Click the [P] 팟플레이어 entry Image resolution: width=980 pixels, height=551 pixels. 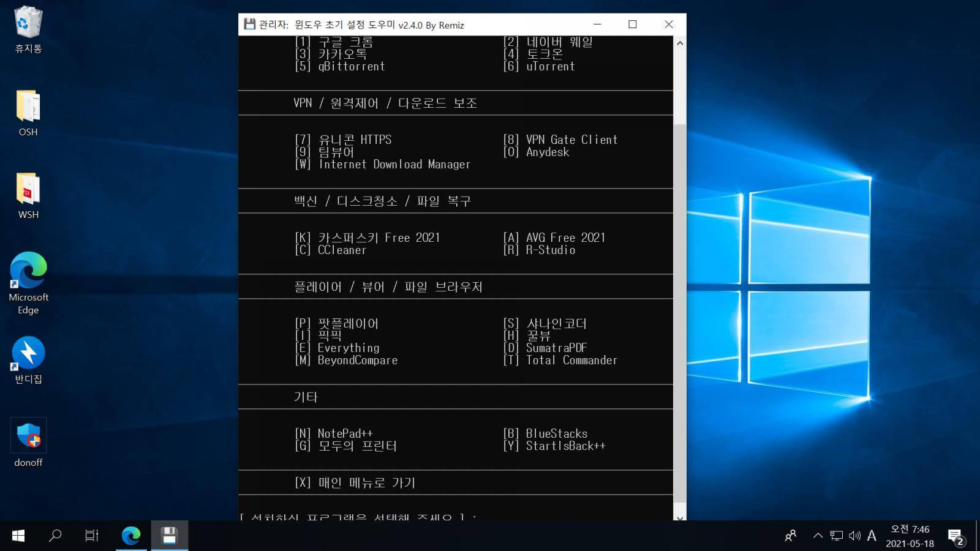(337, 323)
